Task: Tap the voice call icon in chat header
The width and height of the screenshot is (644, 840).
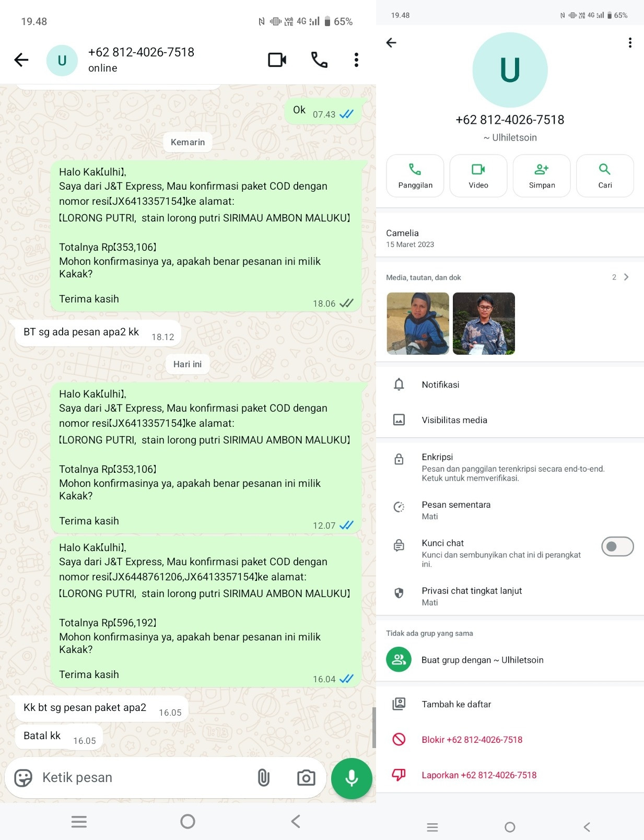Action: [x=319, y=60]
